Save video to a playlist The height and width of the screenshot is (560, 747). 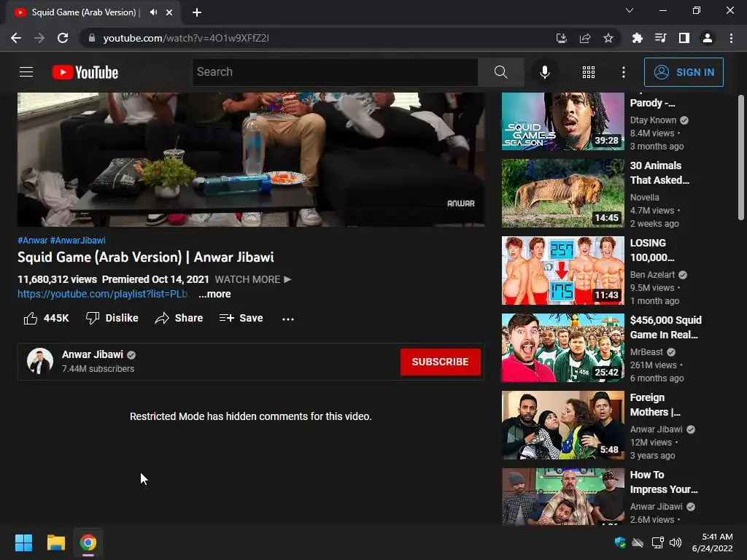tap(241, 318)
